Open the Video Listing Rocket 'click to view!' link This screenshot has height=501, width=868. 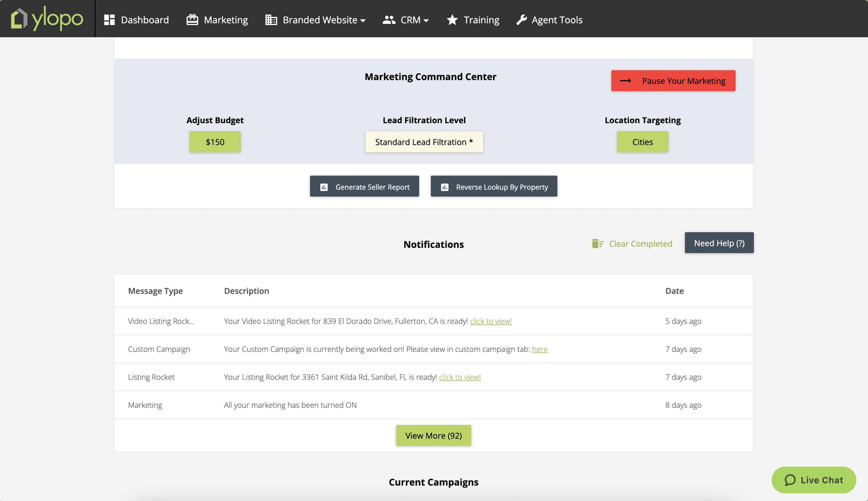[x=491, y=321]
